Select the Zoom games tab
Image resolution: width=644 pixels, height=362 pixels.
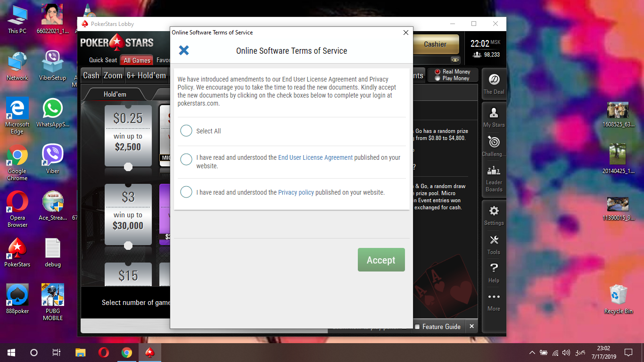[113, 75]
